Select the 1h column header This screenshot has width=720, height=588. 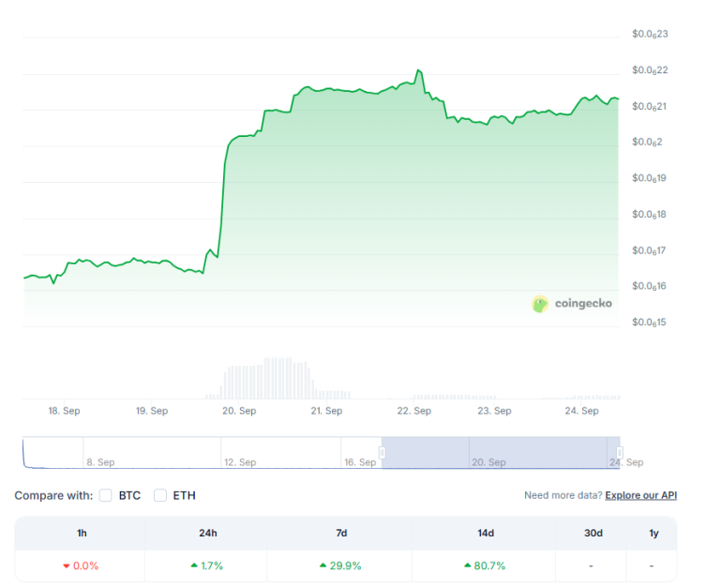[82, 533]
